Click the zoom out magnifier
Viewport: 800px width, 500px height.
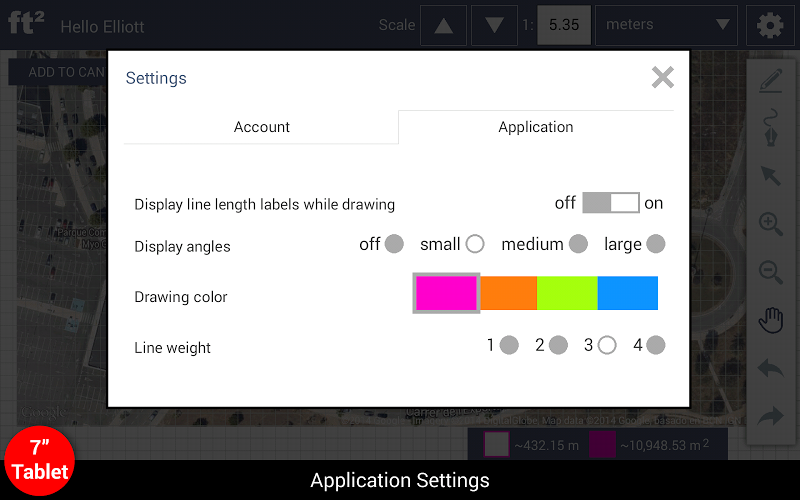pyautogui.click(x=770, y=272)
